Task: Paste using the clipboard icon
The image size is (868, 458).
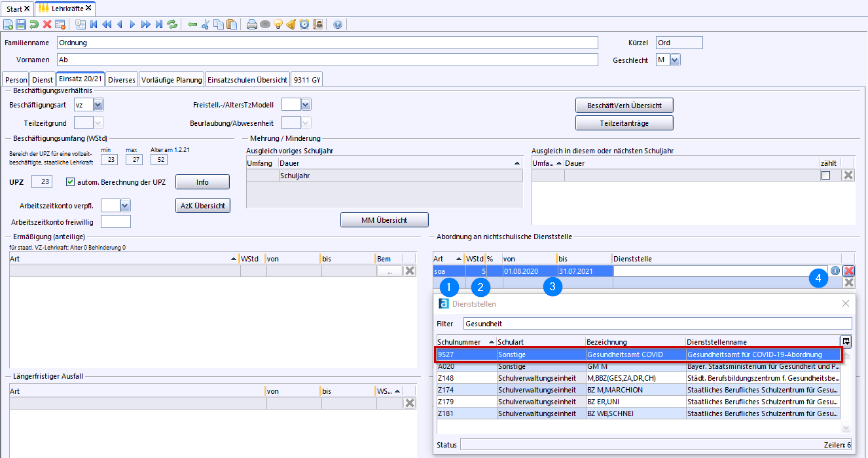Action: pyautogui.click(x=232, y=25)
